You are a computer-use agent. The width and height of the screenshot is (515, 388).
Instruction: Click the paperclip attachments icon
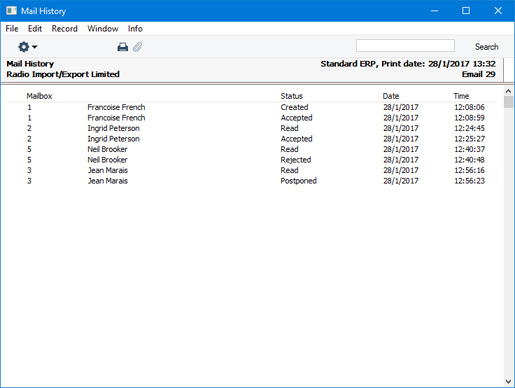click(137, 47)
